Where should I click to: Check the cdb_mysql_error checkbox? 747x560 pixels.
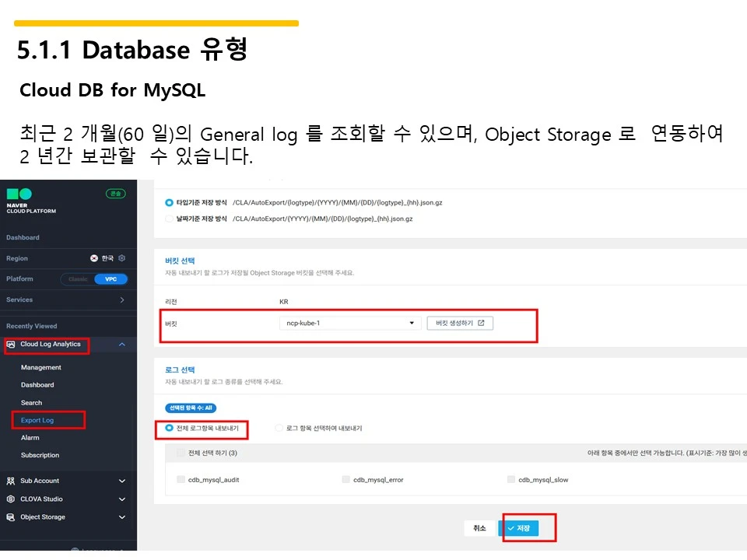coord(345,479)
